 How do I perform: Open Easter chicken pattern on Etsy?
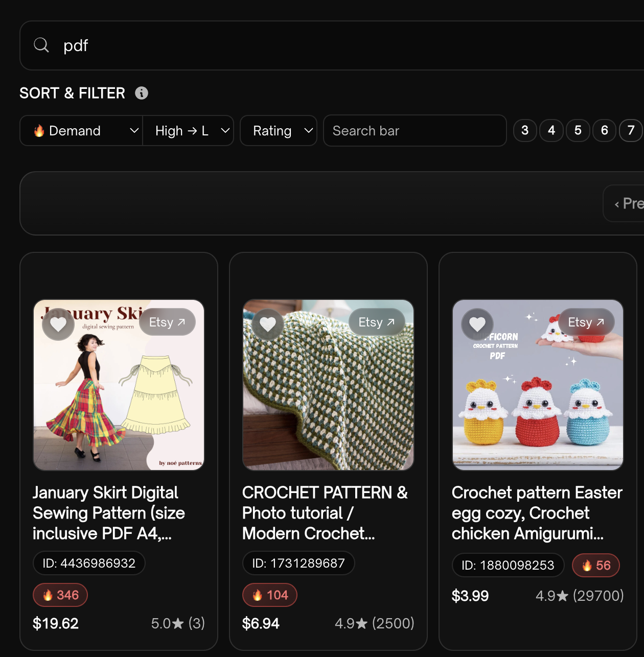tap(586, 322)
